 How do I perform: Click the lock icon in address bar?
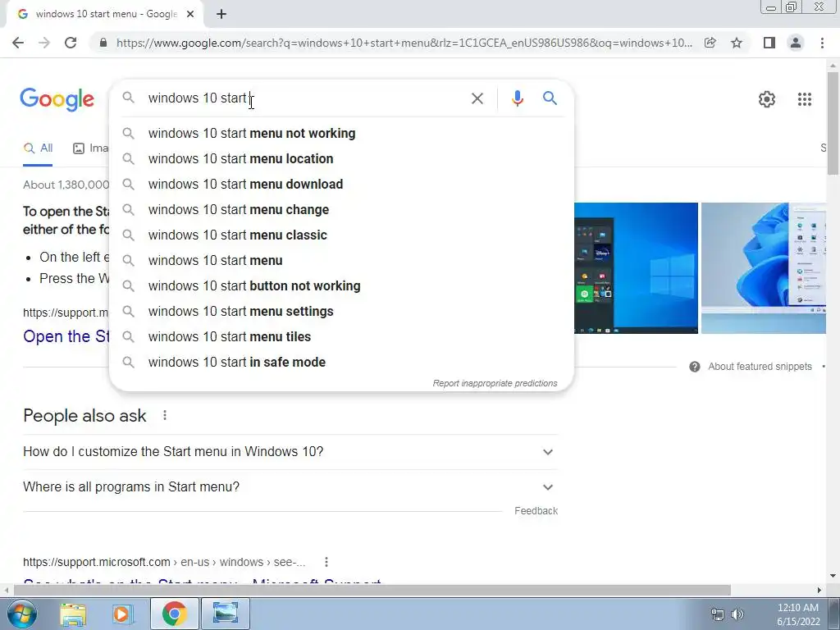103,43
